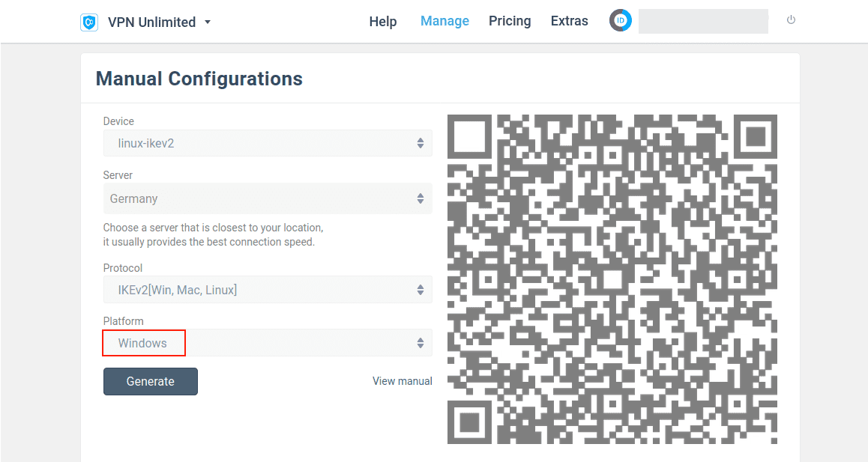The height and width of the screenshot is (462, 868).
Task: Open the Device dropdown showing linux-ikev2
Action: [267, 143]
